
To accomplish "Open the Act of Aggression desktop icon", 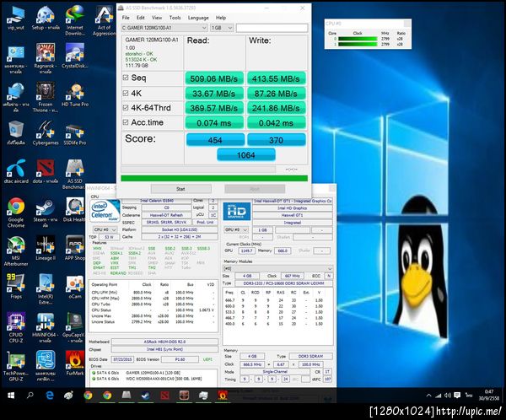I will tap(104, 20).
